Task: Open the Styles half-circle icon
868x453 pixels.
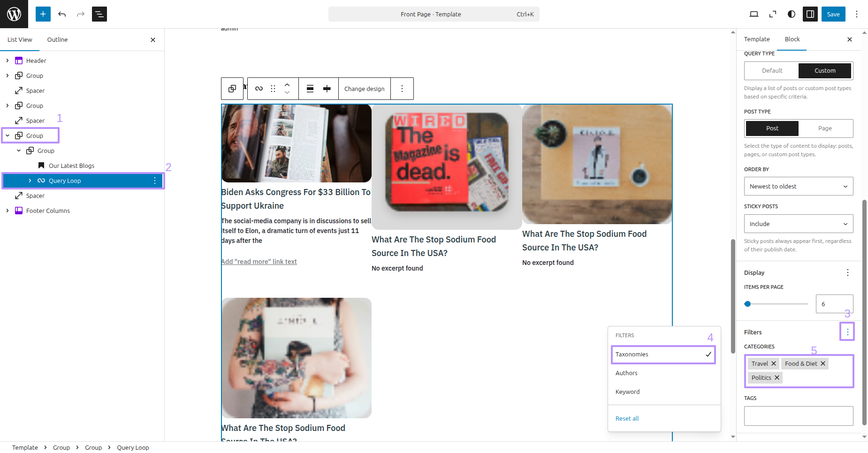Action: (x=792, y=14)
